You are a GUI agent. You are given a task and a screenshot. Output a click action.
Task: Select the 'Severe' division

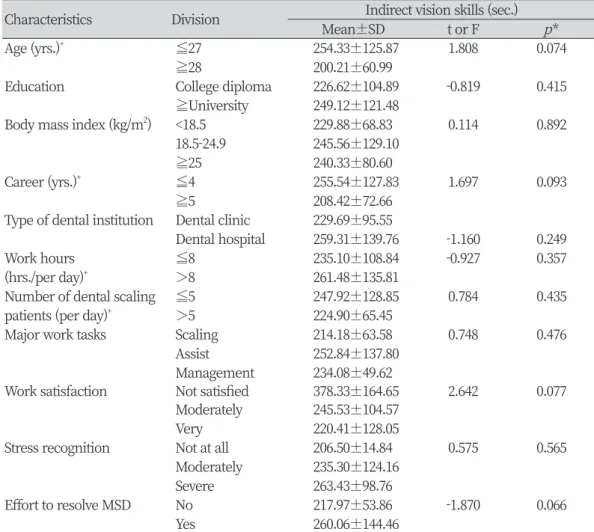[195, 486]
